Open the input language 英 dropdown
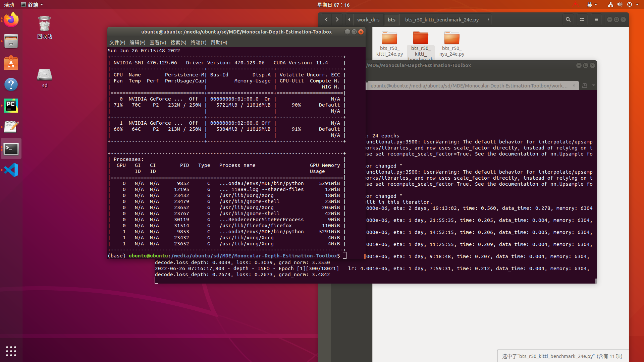644x362 pixels. [x=592, y=5]
